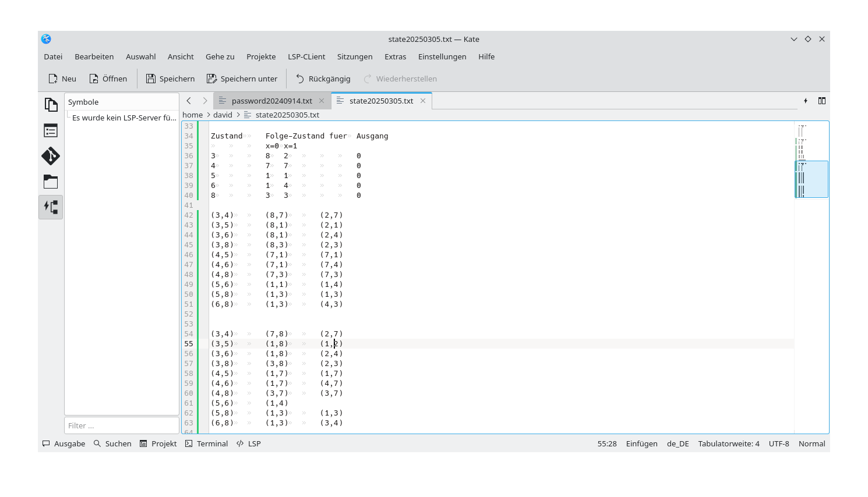Open the Git panel icon
This screenshot has width=868, height=497.
point(51,156)
